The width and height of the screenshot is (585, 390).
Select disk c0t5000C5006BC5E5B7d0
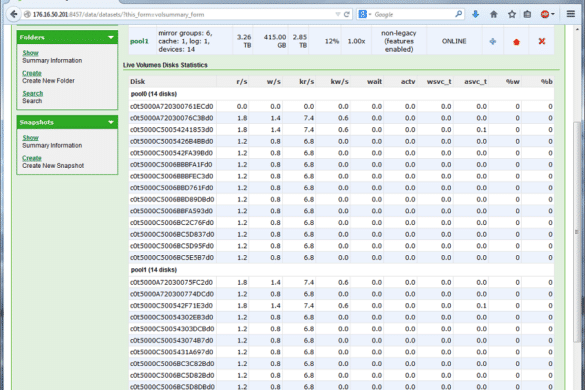tap(172, 258)
